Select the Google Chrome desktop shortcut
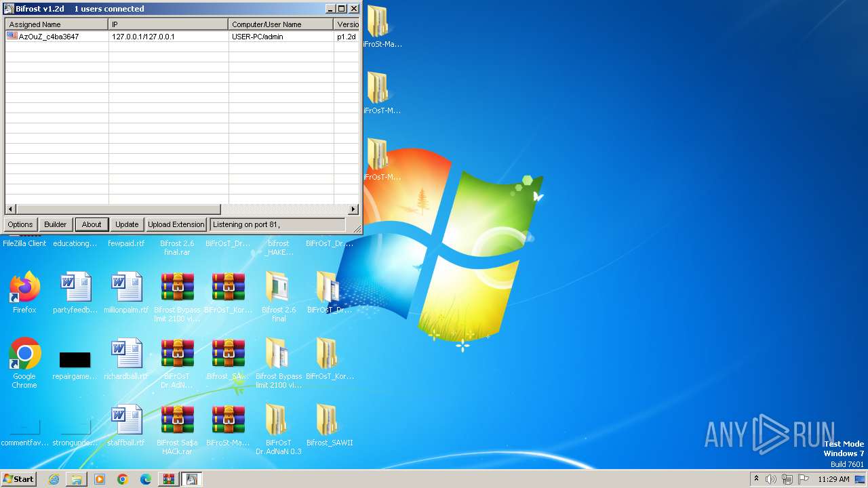Screen dimensions: 868x488 pyautogui.click(x=24, y=363)
